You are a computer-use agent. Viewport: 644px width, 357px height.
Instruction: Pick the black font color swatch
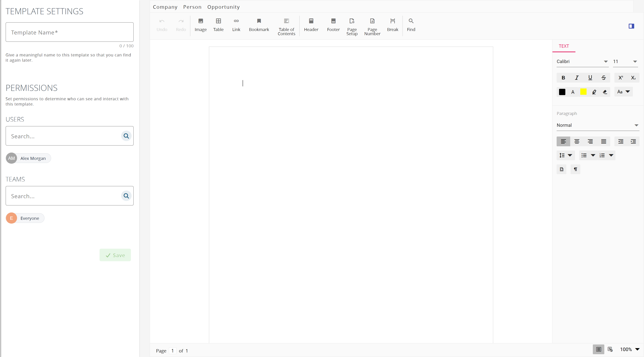(562, 92)
